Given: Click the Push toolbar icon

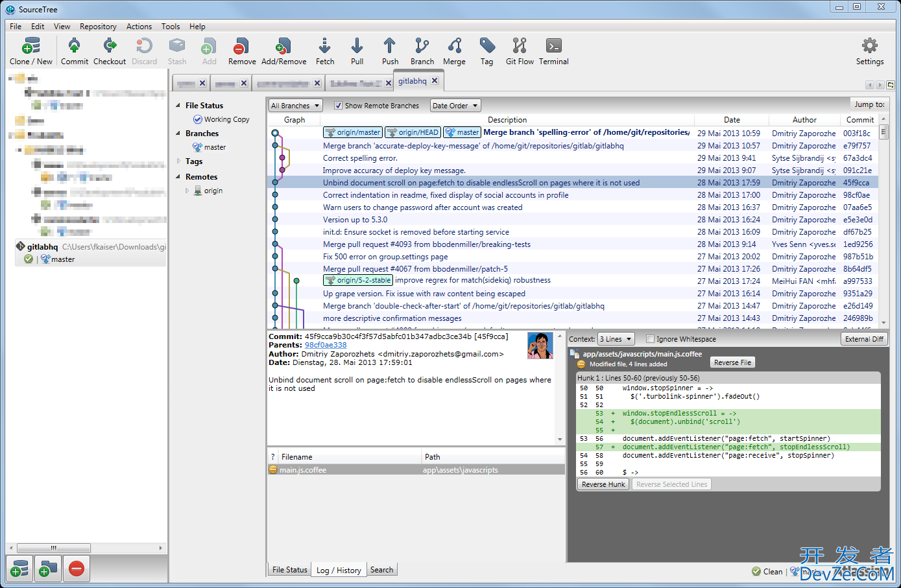Looking at the screenshot, I should click(390, 51).
